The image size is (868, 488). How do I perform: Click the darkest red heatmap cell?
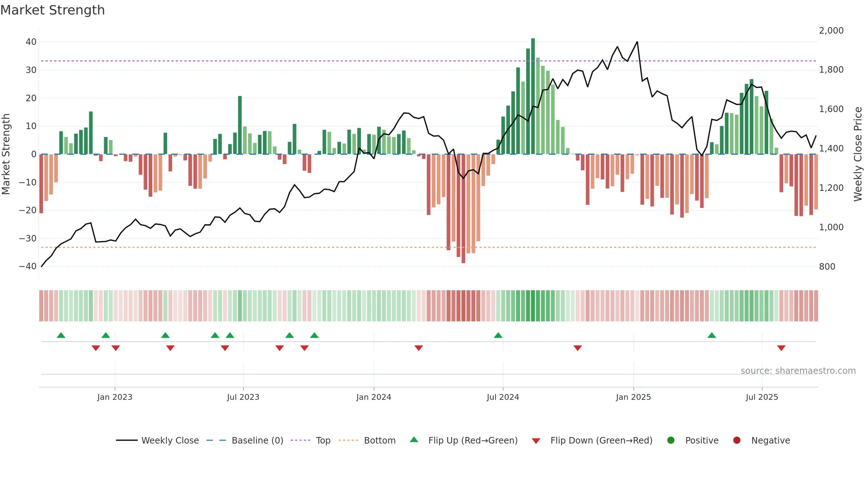coord(463,306)
